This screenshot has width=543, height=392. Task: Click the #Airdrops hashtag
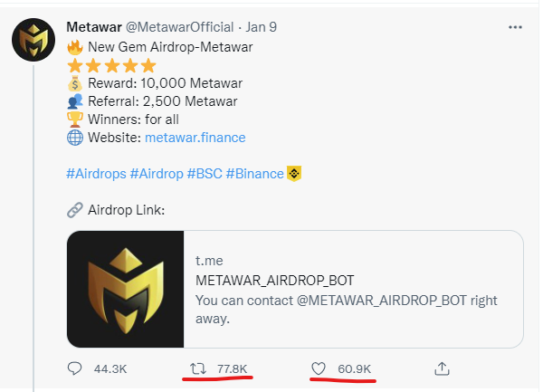[96, 174]
